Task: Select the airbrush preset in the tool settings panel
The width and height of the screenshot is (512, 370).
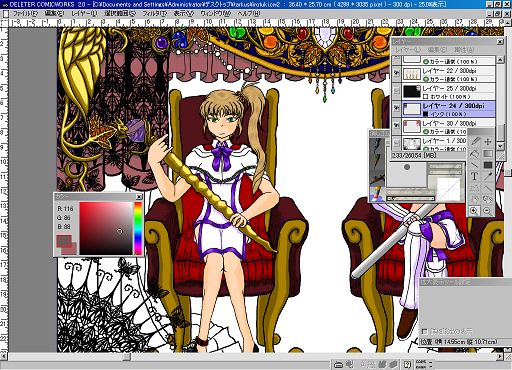Action: point(377,177)
